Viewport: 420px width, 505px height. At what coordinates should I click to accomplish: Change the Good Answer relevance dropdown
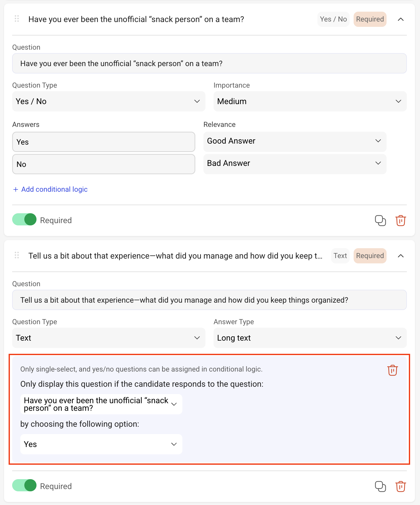[295, 141]
